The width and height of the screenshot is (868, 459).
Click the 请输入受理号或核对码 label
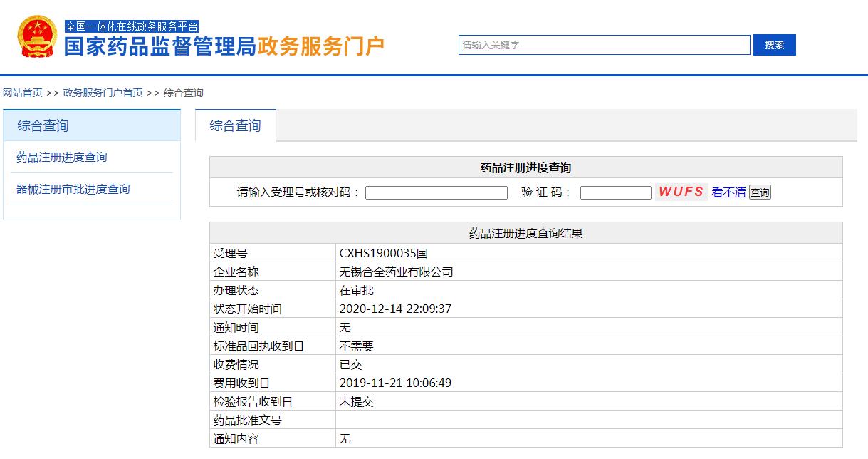299,192
